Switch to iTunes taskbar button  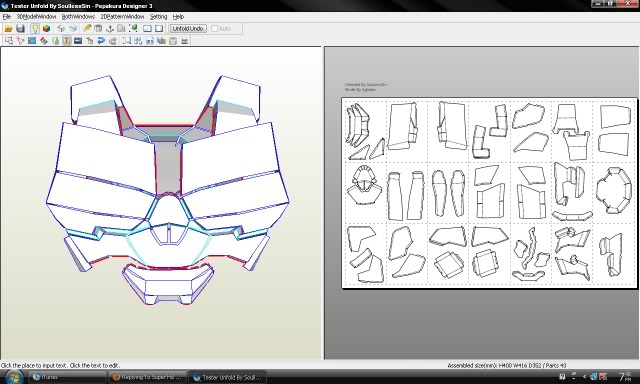point(67,377)
